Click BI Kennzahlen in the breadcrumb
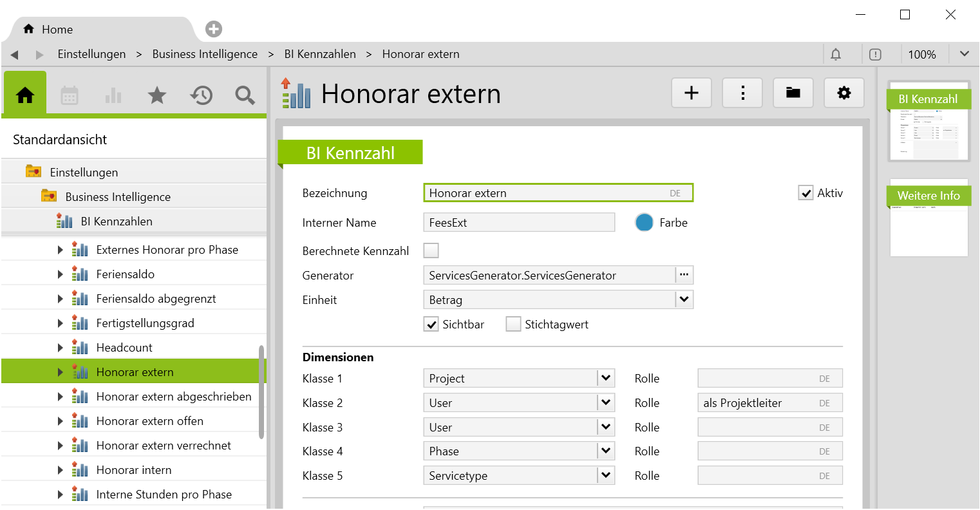 tap(320, 54)
